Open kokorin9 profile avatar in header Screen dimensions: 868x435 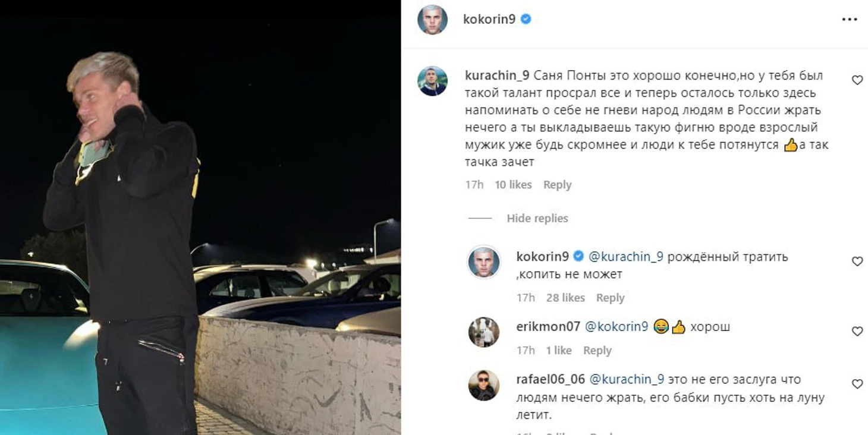432,20
